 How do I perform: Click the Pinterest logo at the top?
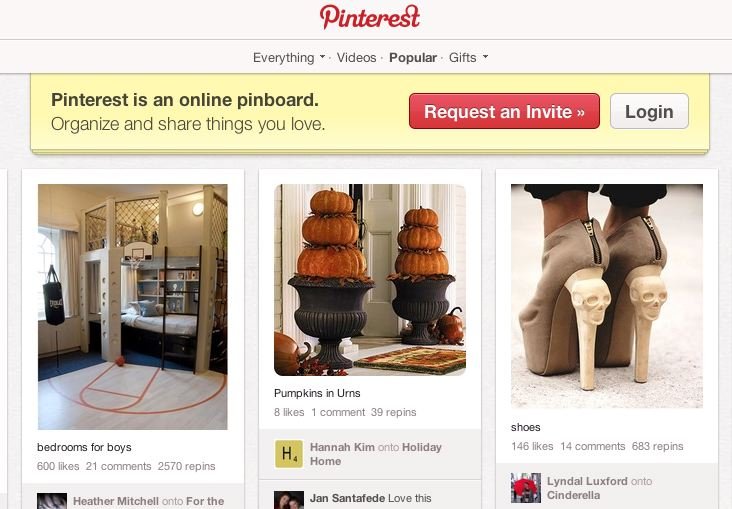370,17
